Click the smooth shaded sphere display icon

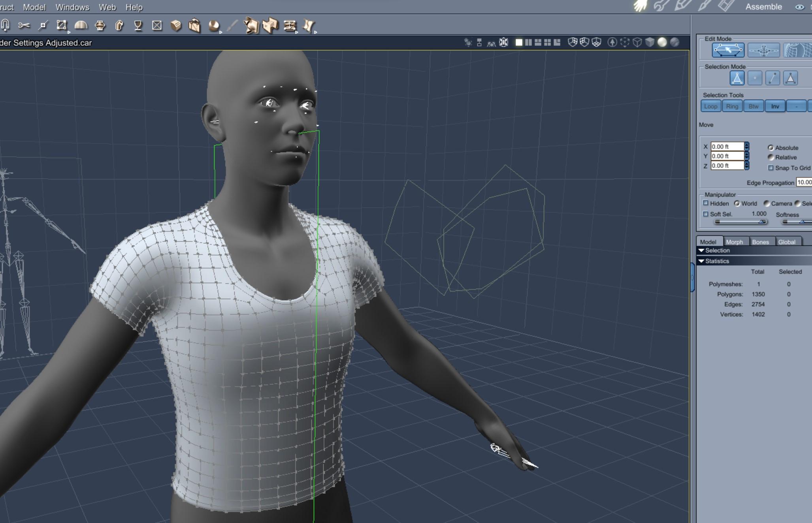pyautogui.click(x=662, y=42)
